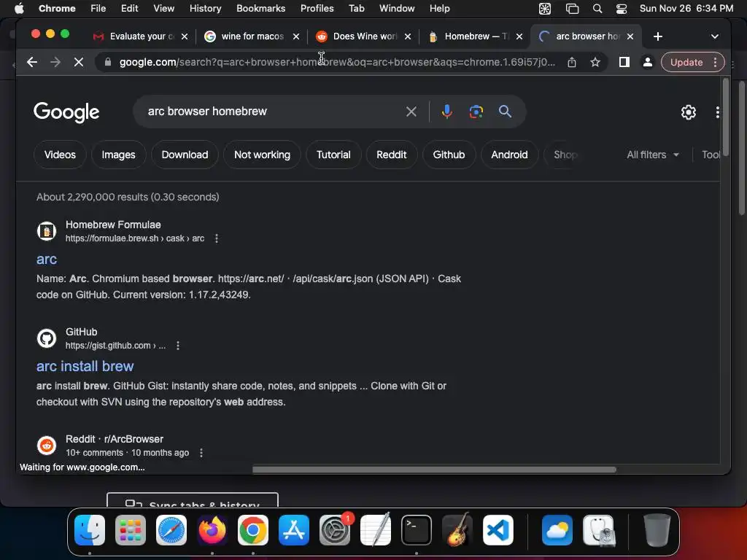Click the horizontal page scrollbar
The width and height of the screenshot is (747, 560).
pos(434,470)
